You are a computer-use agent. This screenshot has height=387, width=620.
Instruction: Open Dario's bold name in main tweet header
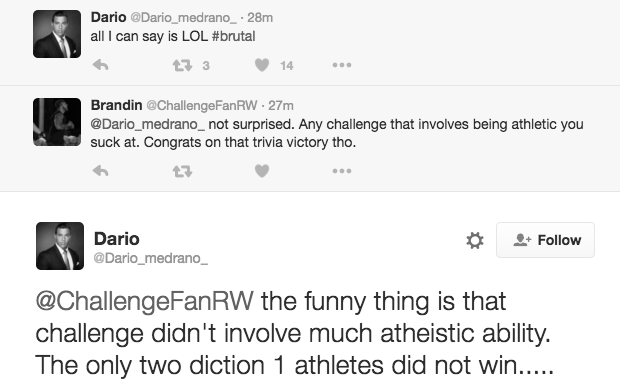click(x=117, y=239)
